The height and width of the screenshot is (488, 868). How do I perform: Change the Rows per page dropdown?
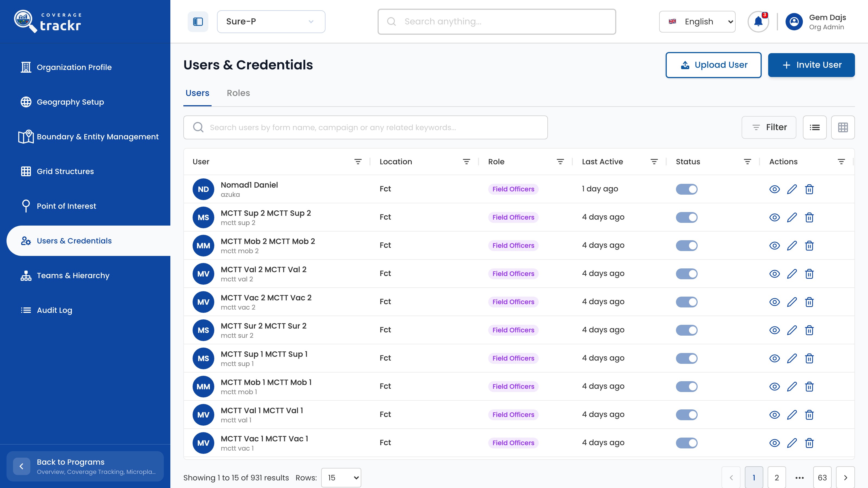[x=341, y=477]
